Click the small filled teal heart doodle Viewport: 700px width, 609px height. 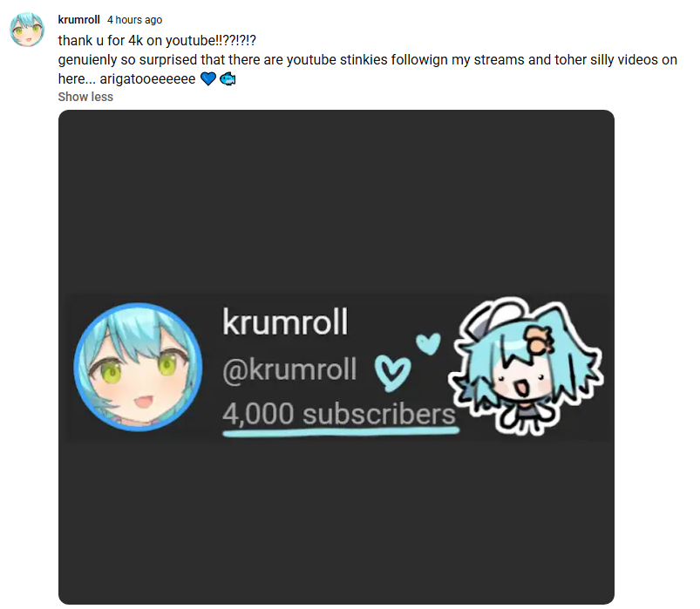click(x=428, y=344)
